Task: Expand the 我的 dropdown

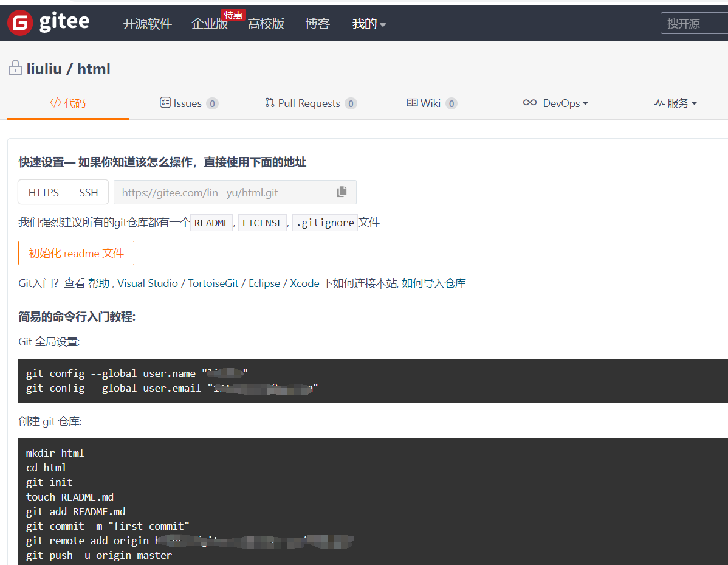Action: 369,24
